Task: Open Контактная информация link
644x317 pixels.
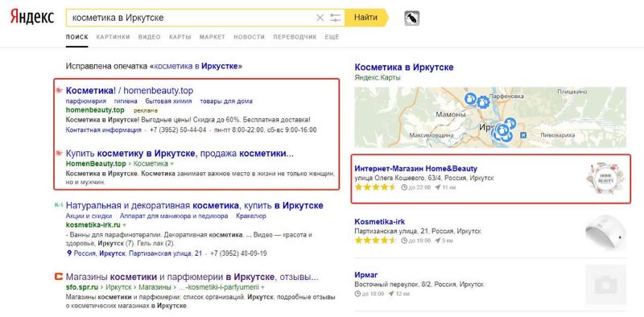Action: (x=104, y=130)
